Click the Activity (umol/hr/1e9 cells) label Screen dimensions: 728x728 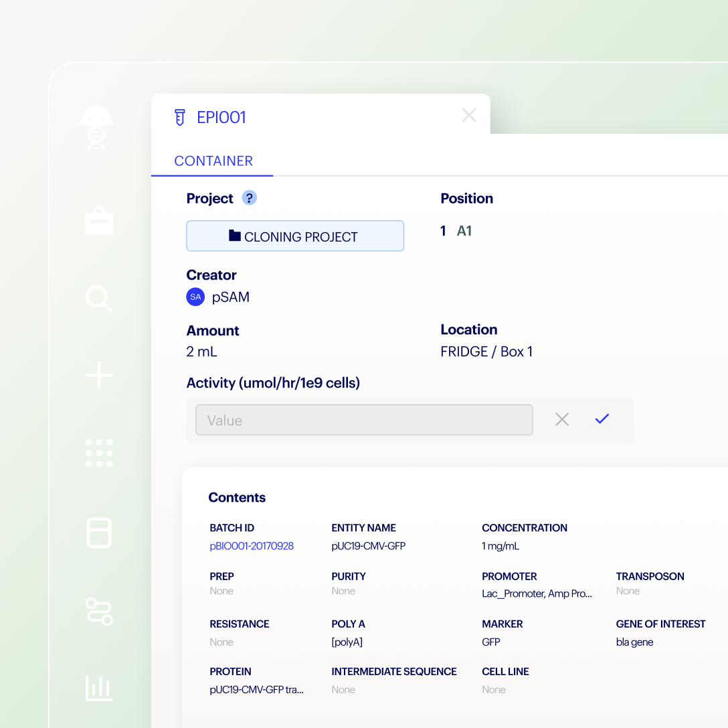tap(273, 383)
